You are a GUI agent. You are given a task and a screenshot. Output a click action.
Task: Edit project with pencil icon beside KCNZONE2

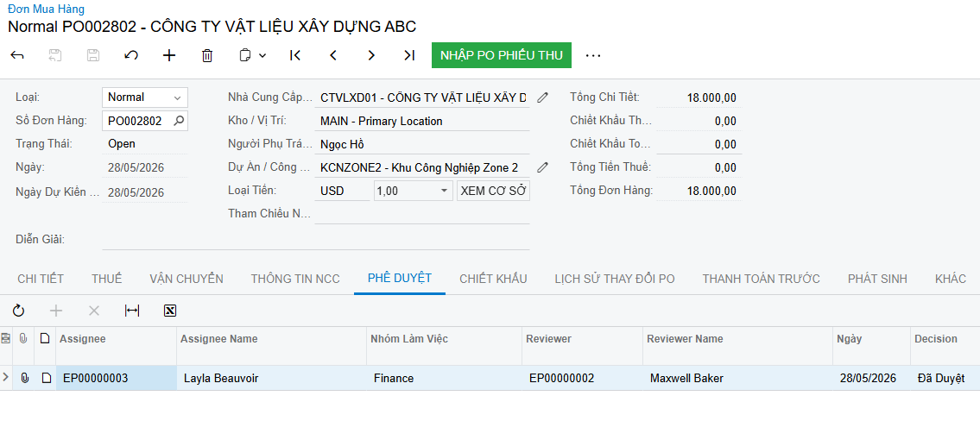[x=543, y=167]
